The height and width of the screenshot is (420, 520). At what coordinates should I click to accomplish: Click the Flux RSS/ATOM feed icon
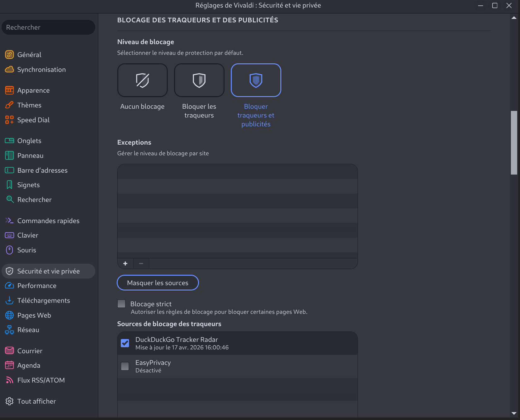point(9,380)
